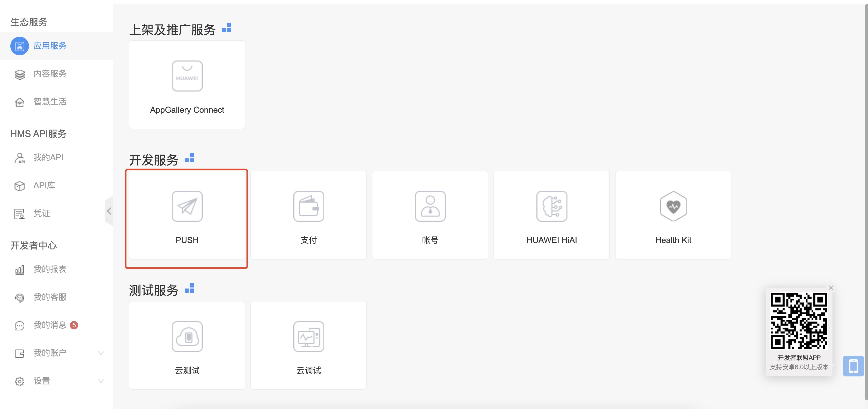Select the HUAWEI HiAI brain icon
Viewport: 868px width, 409px height.
pos(552,206)
